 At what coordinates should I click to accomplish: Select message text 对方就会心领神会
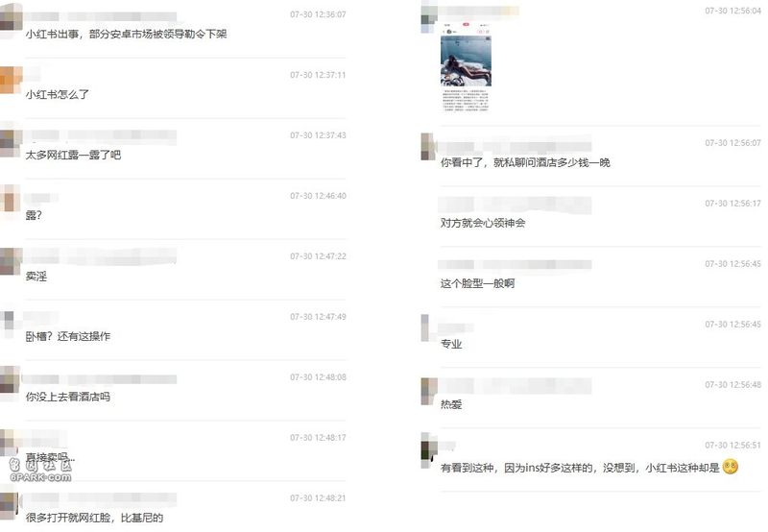point(483,223)
